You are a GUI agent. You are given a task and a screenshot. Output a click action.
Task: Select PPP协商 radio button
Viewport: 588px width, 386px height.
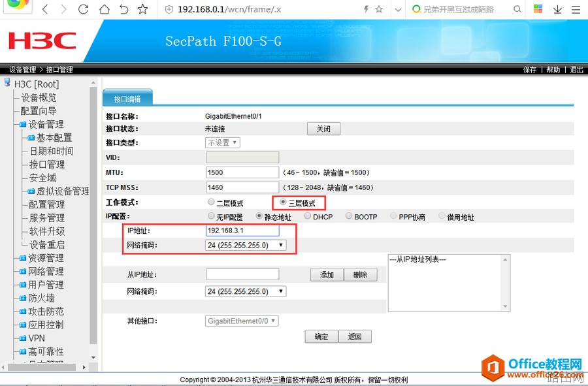[393, 216]
